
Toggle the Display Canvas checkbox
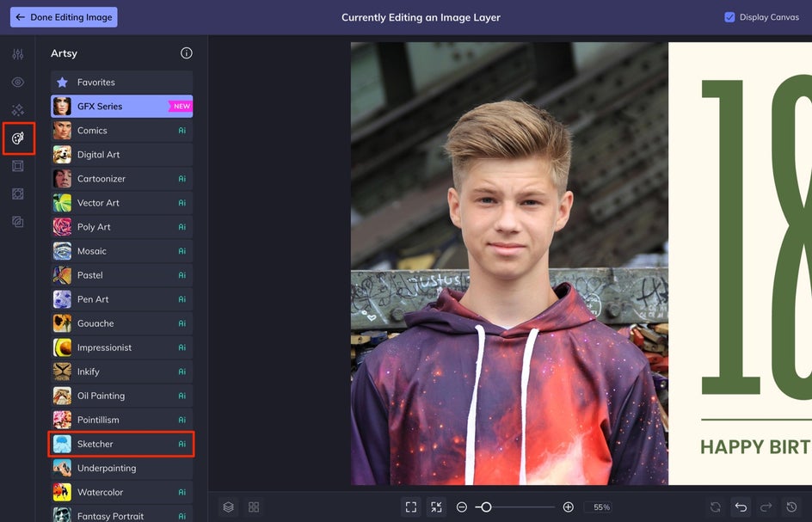pyautogui.click(x=729, y=17)
